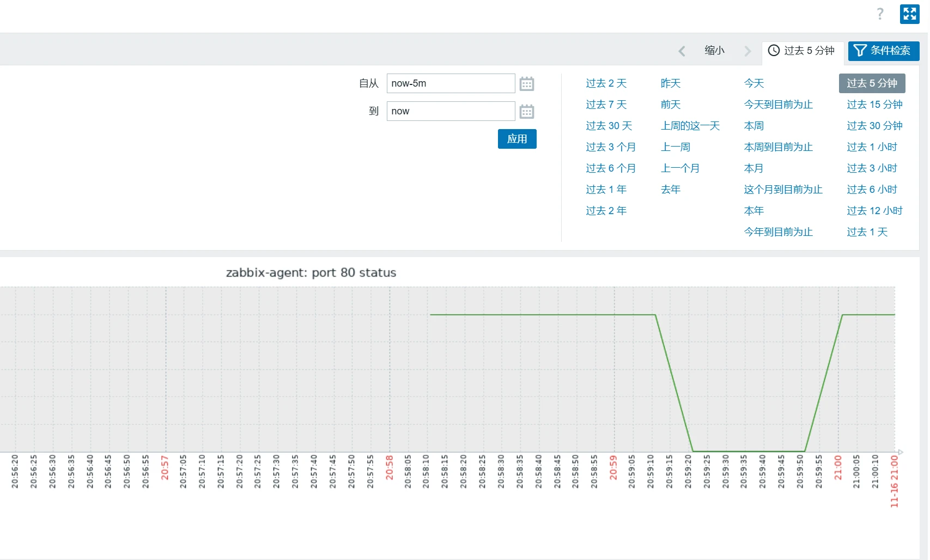Choose 过去 7 天 time range
Image resolution: width=930 pixels, height=560 pixels.
(x=606, y=105)
